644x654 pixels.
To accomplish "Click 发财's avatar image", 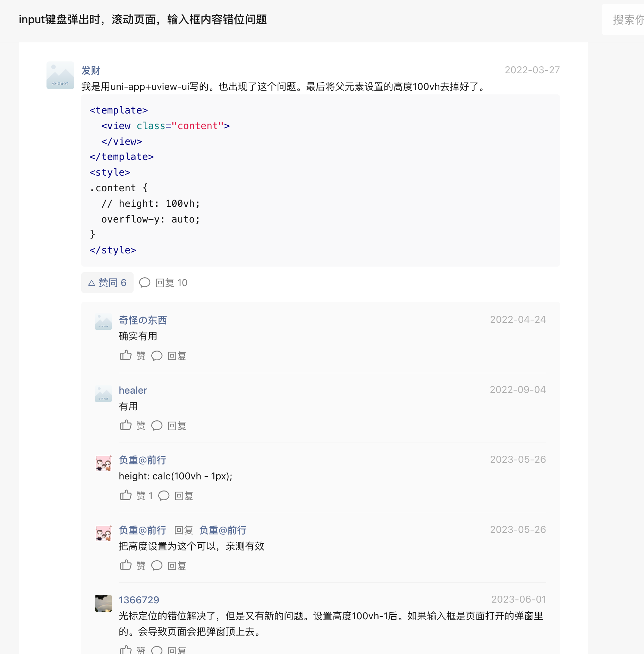I will [x=60, y=75].
